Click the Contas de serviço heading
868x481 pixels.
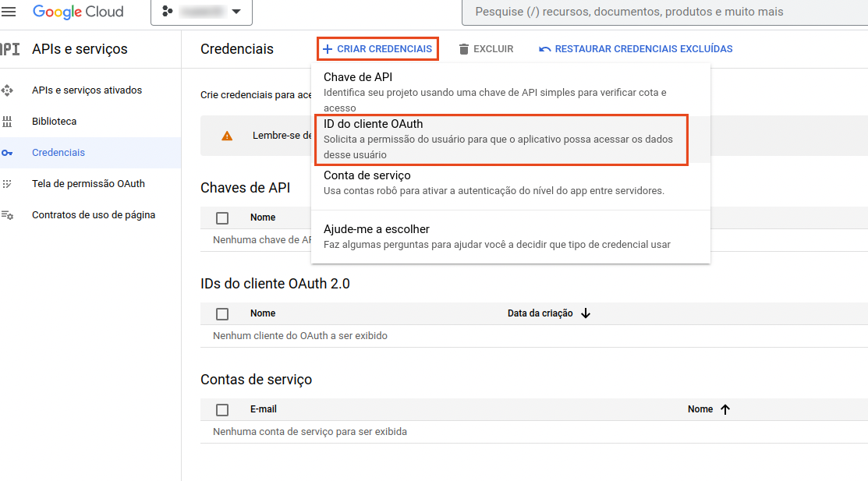coord(257,379)
